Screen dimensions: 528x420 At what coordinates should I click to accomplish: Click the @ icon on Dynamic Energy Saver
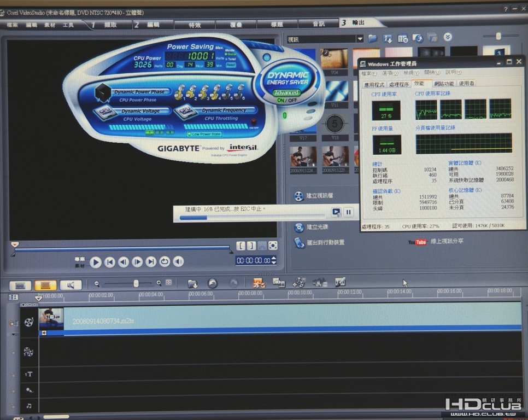coord(267,57)
